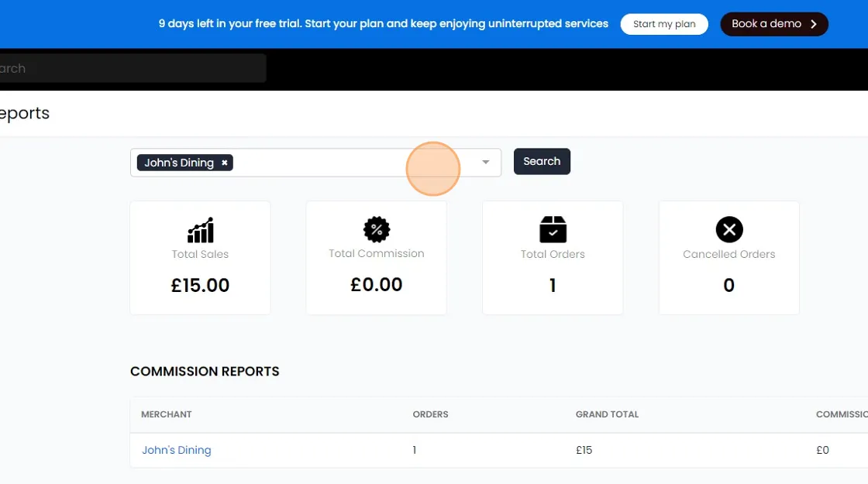The height and width of the screenshot is (484, 868).
Task: Select the £15.00 total sales value
Action: tap(201, 286)
